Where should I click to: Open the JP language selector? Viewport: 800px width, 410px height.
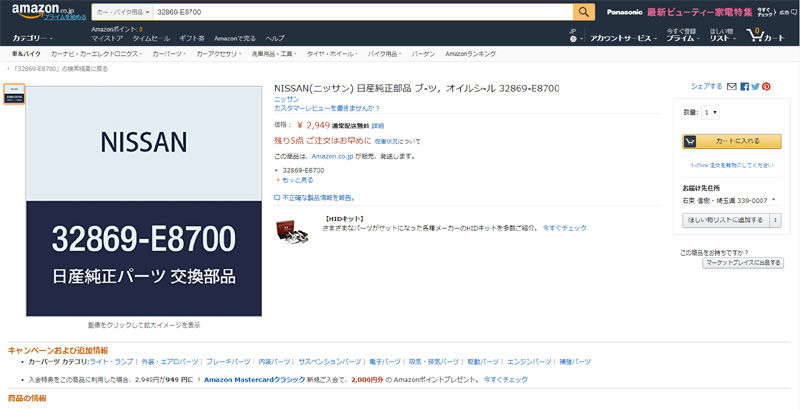click(575, 35)
